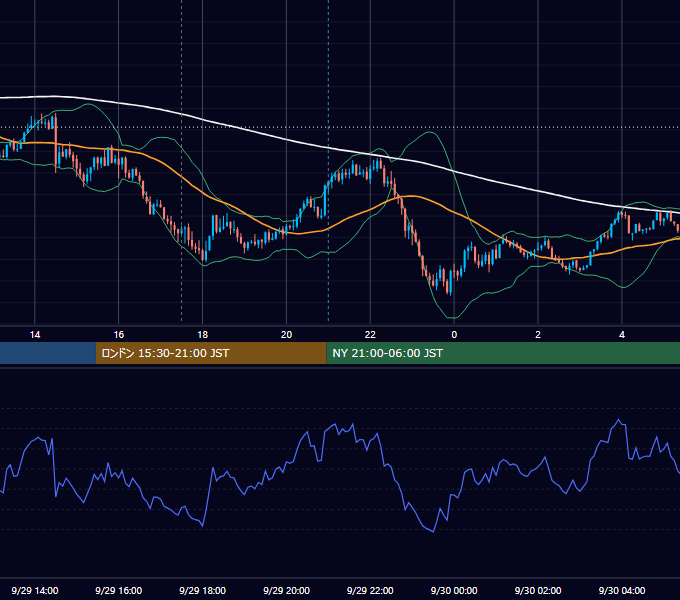680x600 pixels.
Task: Click the 22 hour label on price chart axis
Action: pos(370,335)
